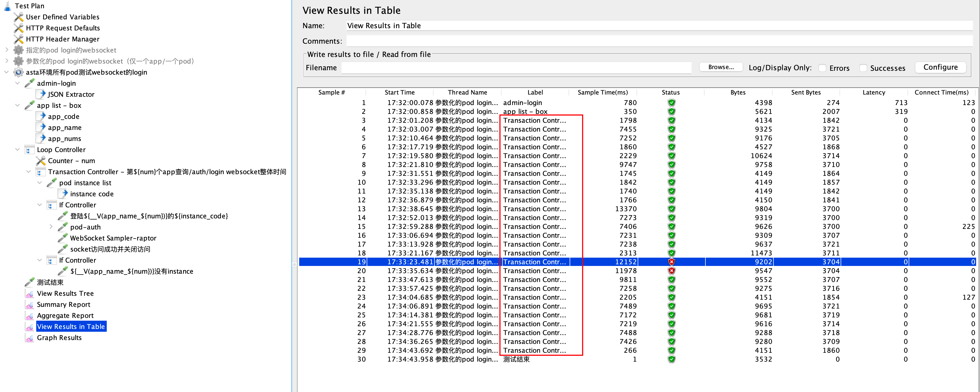Viewport: 980px width, 392px height.
Task: Click the Configure button
Action: pos(940,67)
